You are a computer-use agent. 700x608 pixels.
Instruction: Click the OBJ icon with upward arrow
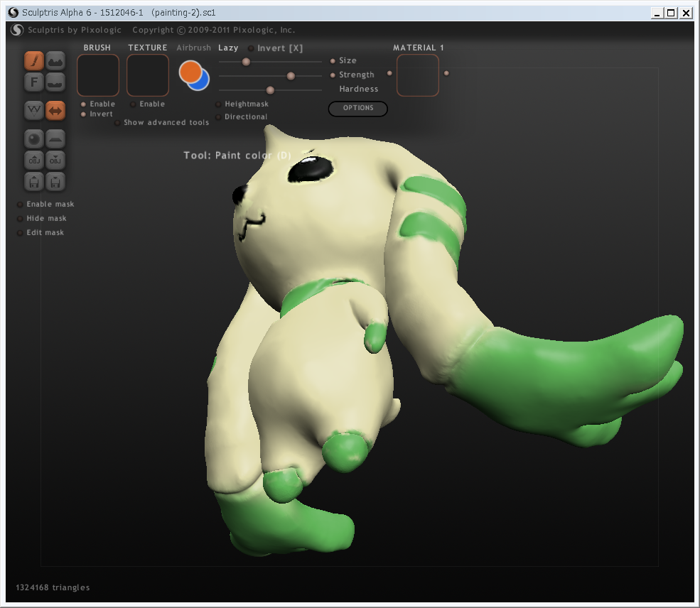[x=34, y=160]
